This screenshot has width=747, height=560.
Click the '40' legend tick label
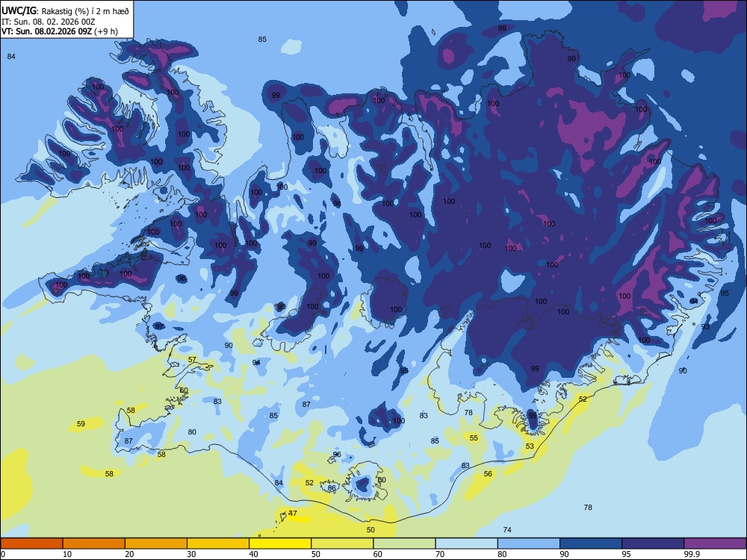coord(253,554)
